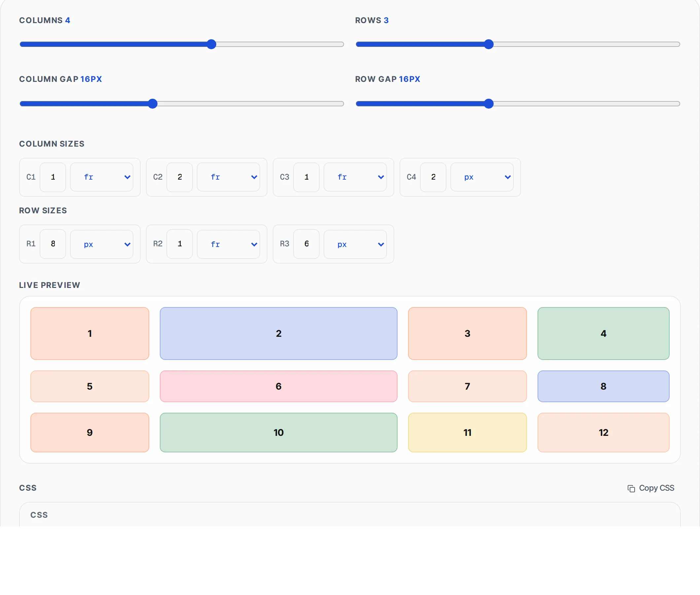Open the C1 unit dropdown
Screen dimensions: 700x595
pyautogui.click(x=102, y=177)
